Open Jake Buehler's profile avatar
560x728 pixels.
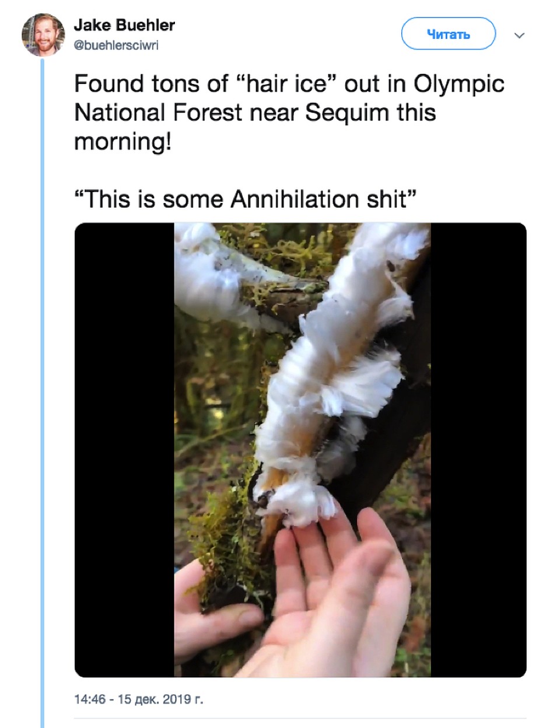pos(43,35)
